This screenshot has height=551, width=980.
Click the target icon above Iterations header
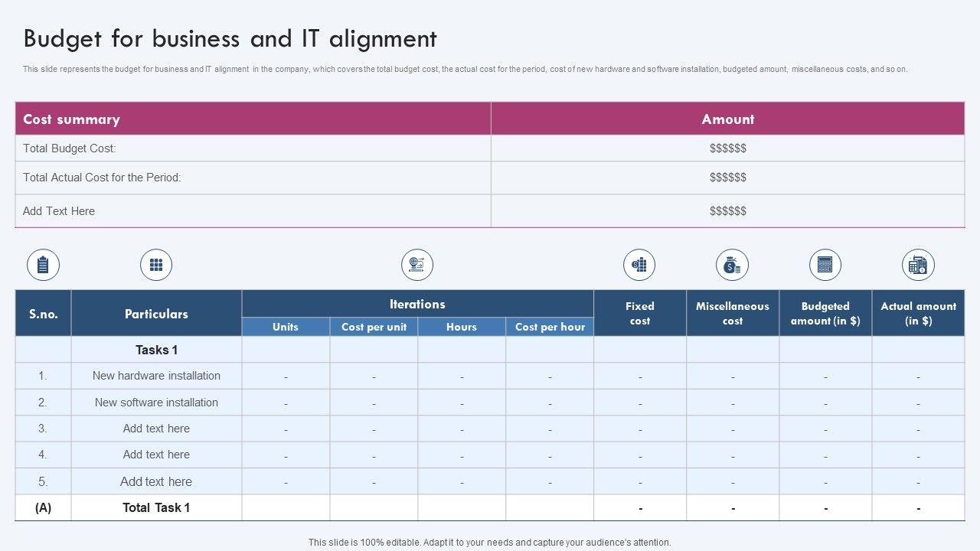click(x=417, y=265)
